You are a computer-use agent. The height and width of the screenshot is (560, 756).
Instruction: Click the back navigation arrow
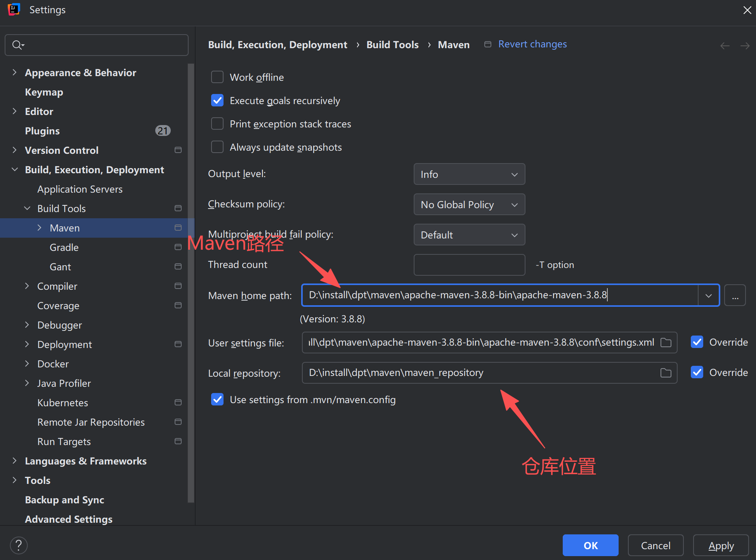point(725,46)
